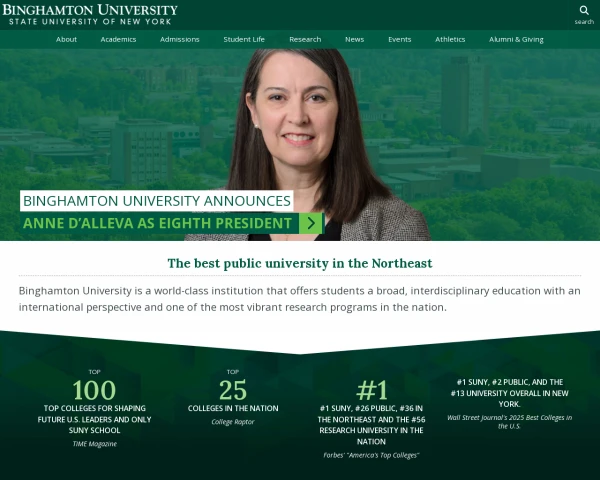Image resolution: width=600 pixels, height=480 pixels.
Task: Open the Alumni & Giving menu
Action: (x=516, y=39)
